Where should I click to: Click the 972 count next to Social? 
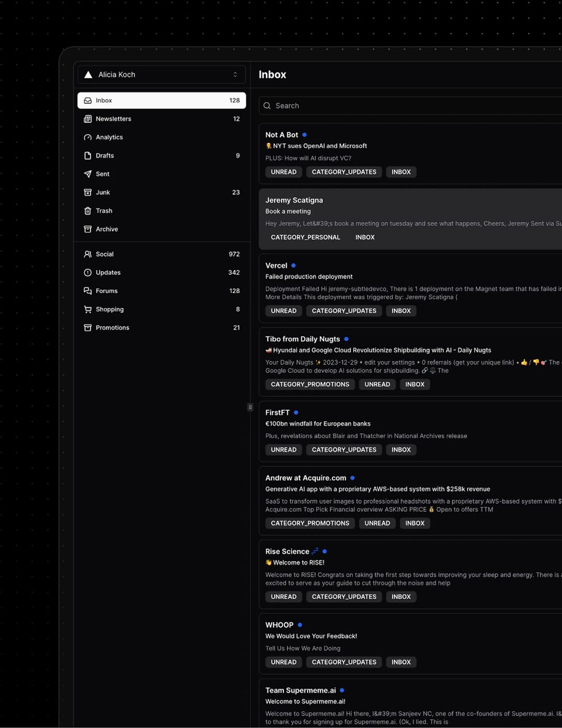point(234,254)
